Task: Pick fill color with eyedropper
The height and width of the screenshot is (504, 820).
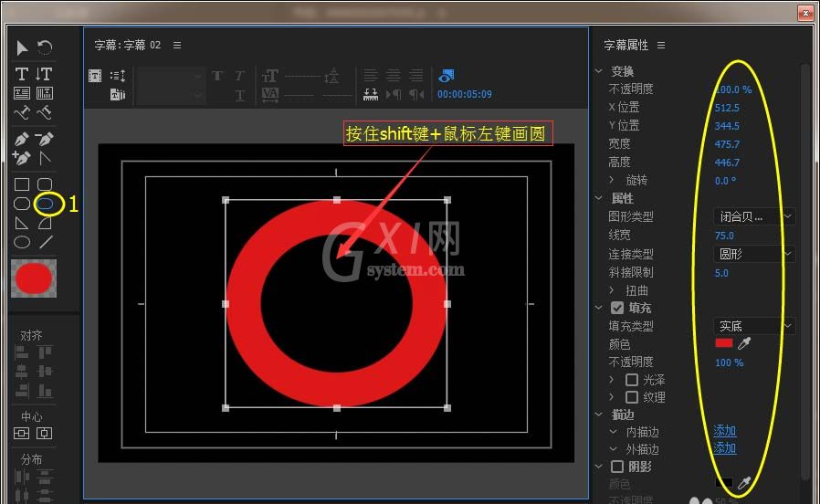Action: point(744,343)
